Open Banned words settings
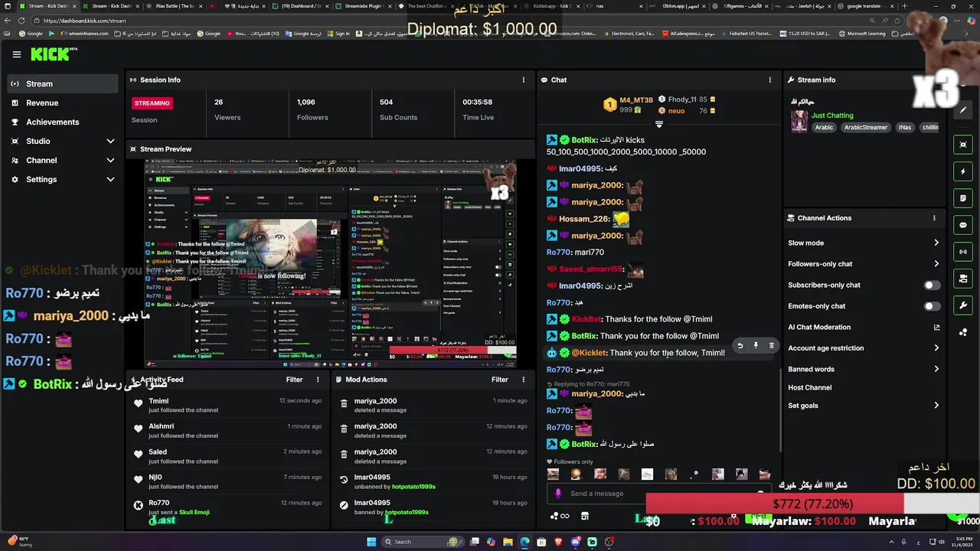This screenshot has width=980, height=551. 863,369
